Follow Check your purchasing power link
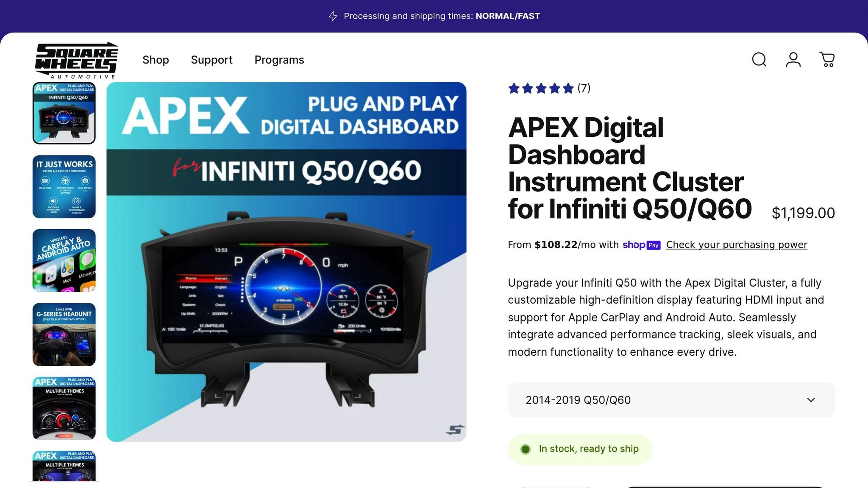The image size is (868, 488). coord(737,245)
